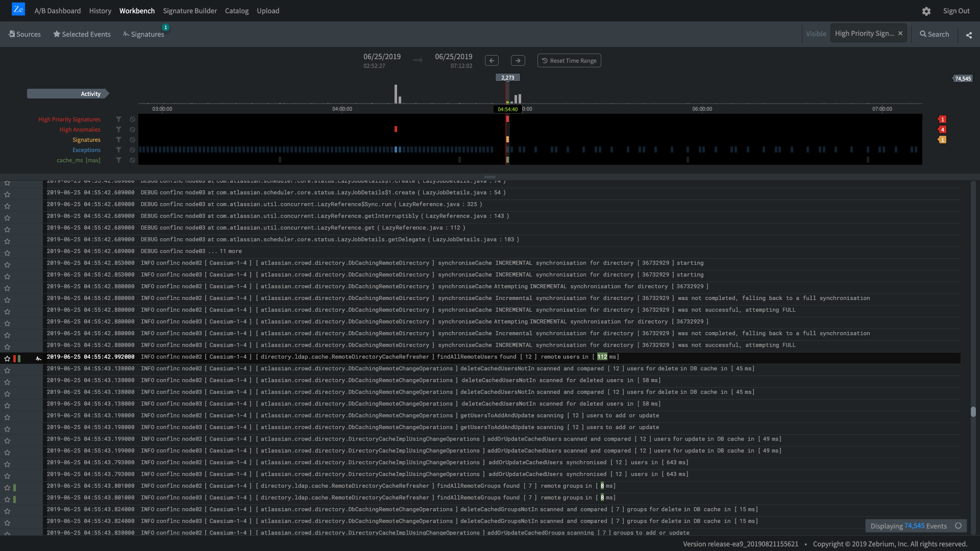
Task: Click the High Priority Signatures label
Action: (x=69, y=119)
